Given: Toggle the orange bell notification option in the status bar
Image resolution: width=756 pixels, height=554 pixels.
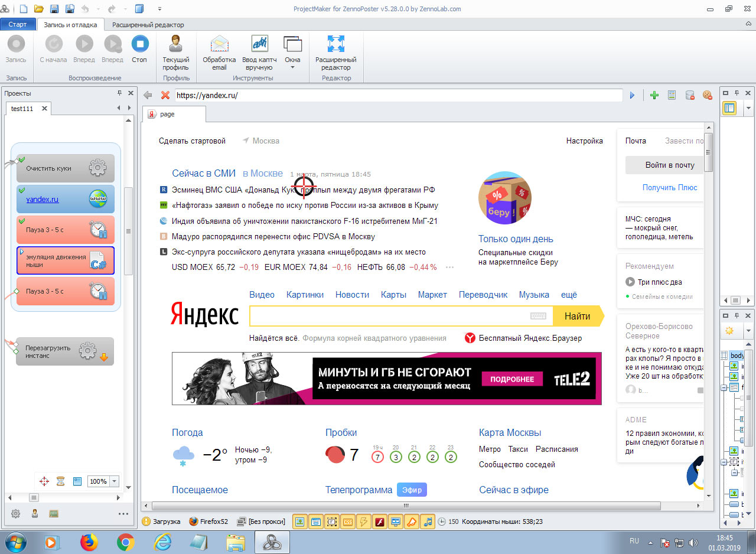Looking at the screenshot, I should [x=412, y=522].
